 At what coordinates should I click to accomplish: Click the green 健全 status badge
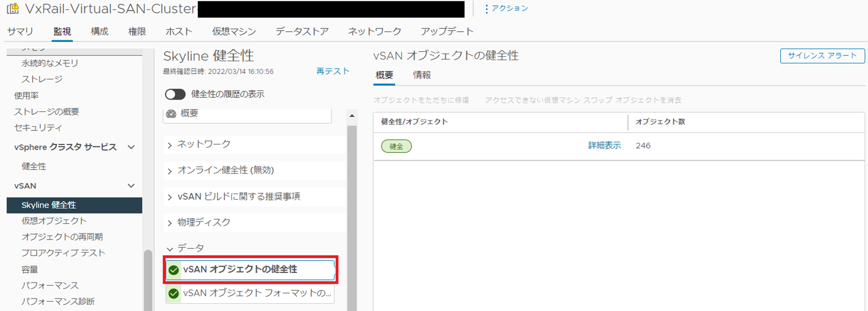[396, 146]
